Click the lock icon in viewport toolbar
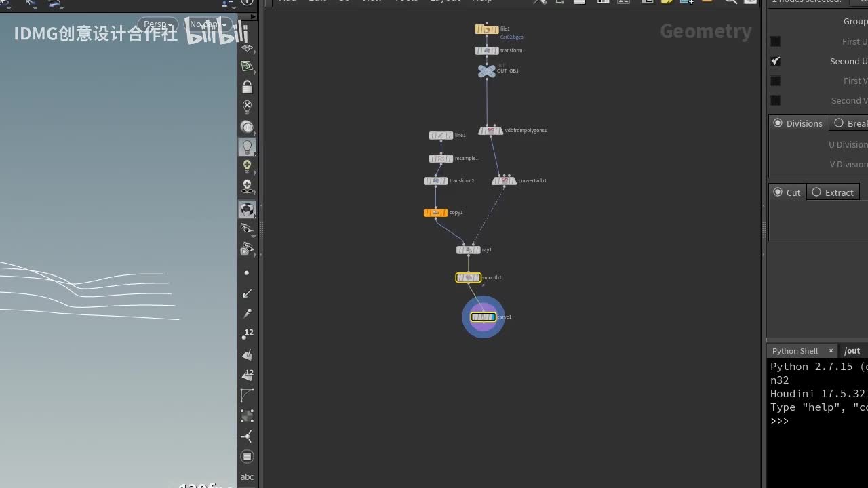868x488 pixels. pos(247,87)
